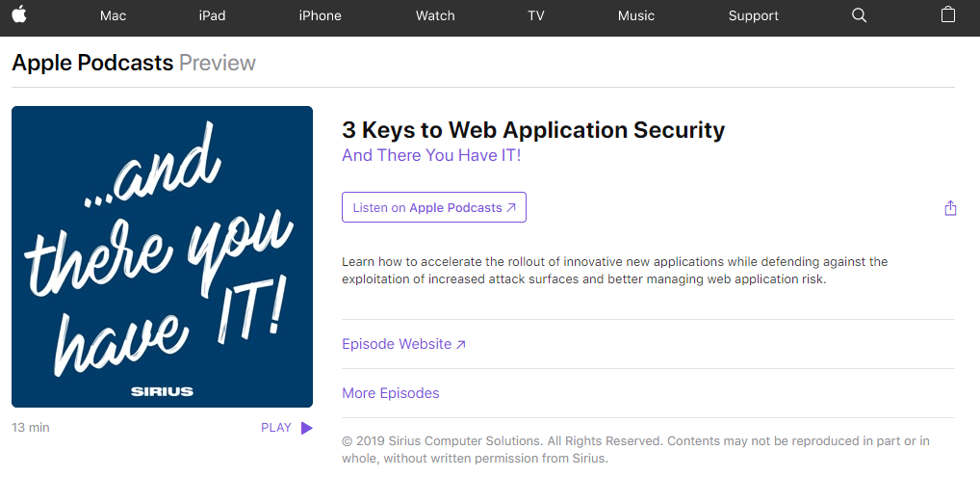980x503 pixels.
Task: Open the More Episodes link
Action: pyautogui.click(x=391, y=393)
